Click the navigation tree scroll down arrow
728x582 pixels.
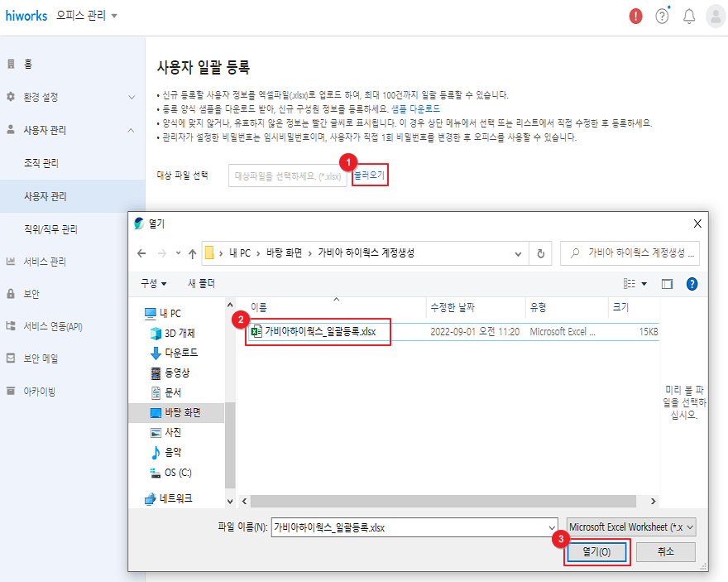pyautogui.click(x=230, y=502)
